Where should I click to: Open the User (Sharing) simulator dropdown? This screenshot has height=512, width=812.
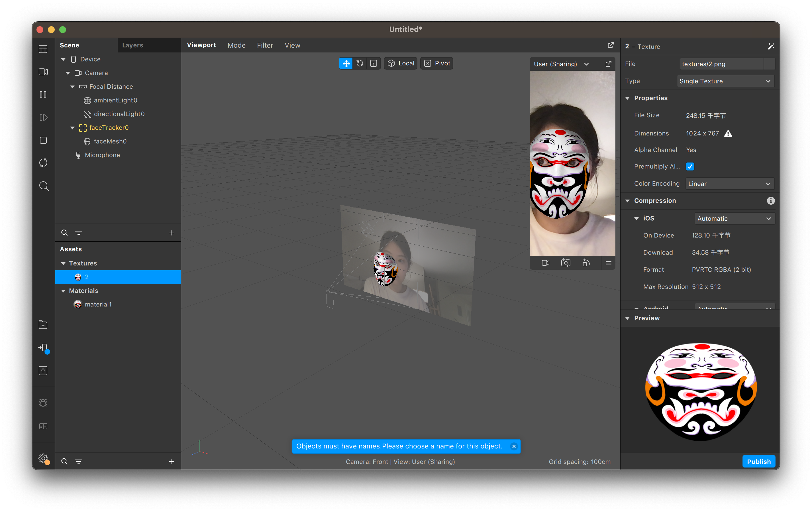562,64
